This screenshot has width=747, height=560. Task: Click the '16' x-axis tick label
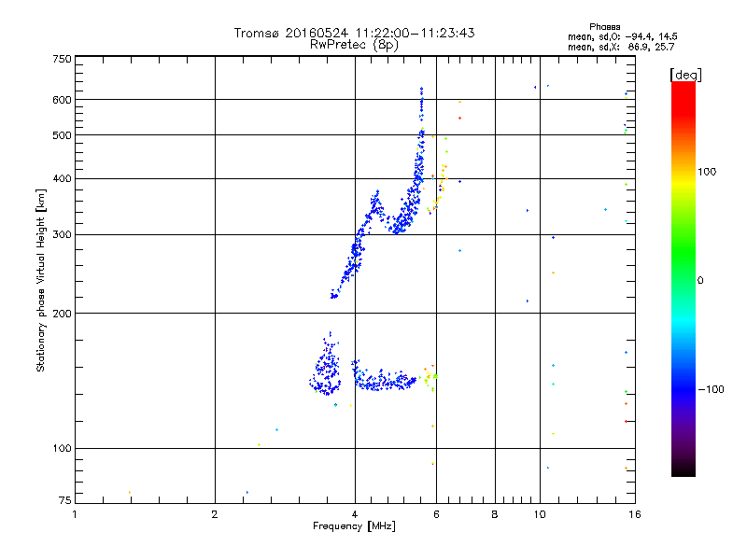[x=635, y=514]
